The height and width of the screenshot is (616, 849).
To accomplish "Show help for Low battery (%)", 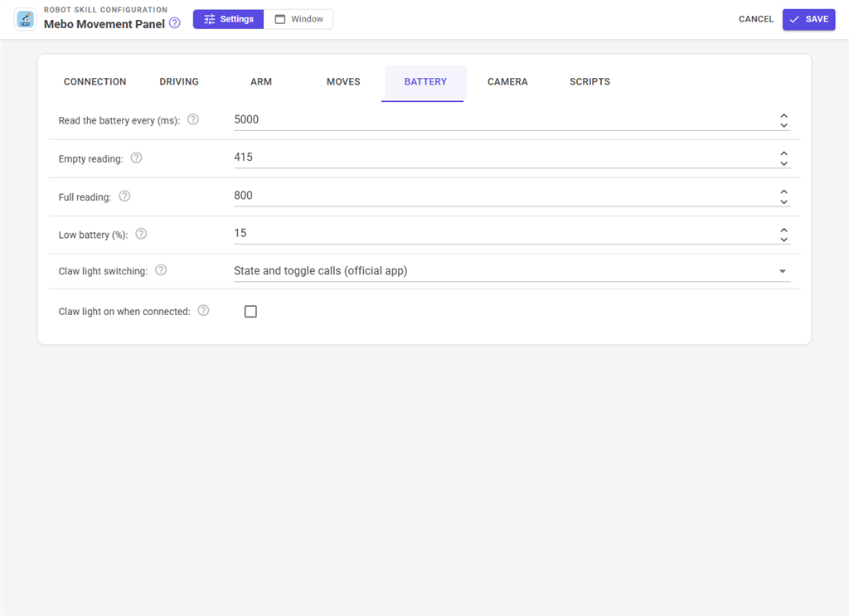I will pyautogui.click(x=141, y=234).
